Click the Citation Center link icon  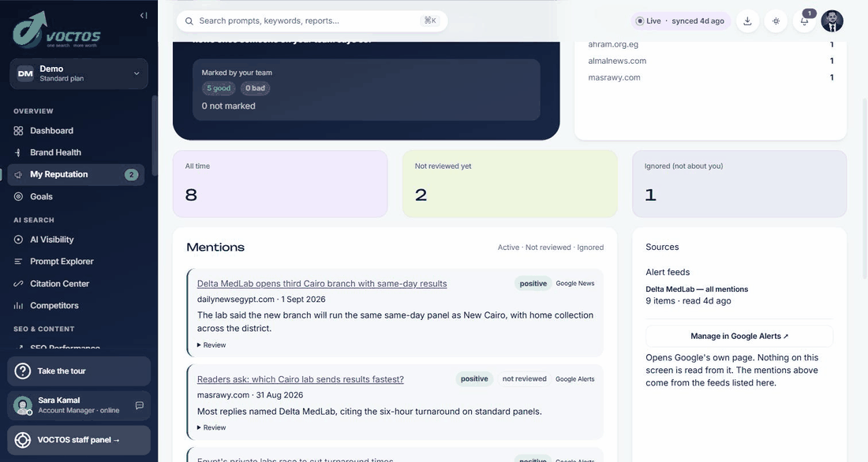point(18,283)
